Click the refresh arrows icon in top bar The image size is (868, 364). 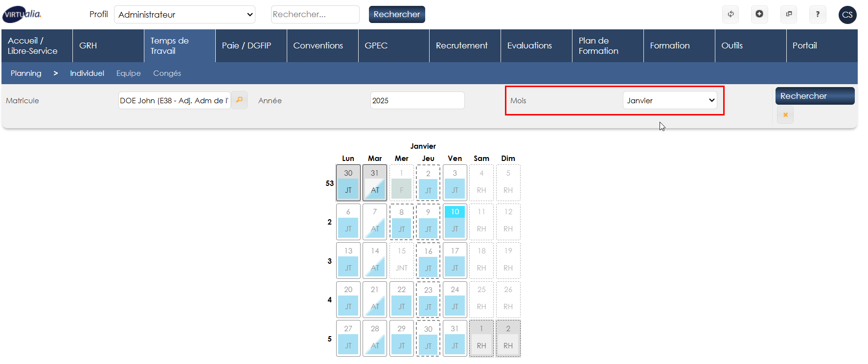click(x=731, y=14)
